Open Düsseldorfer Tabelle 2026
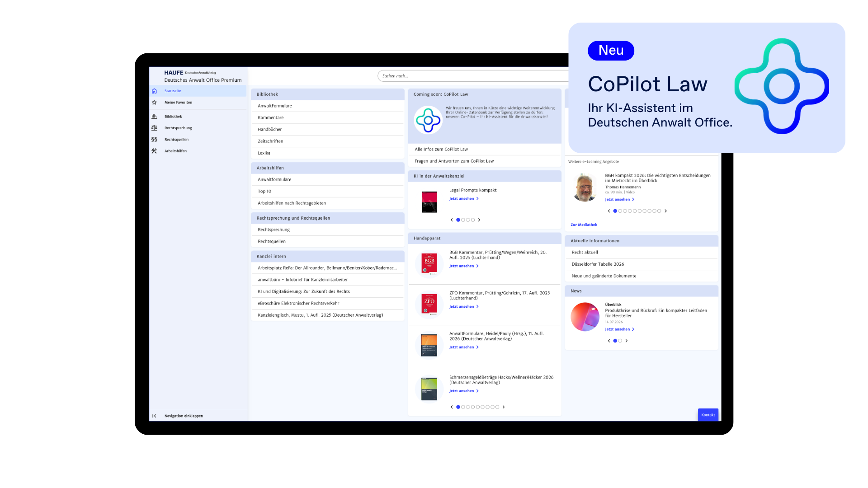 coord(642,264)
